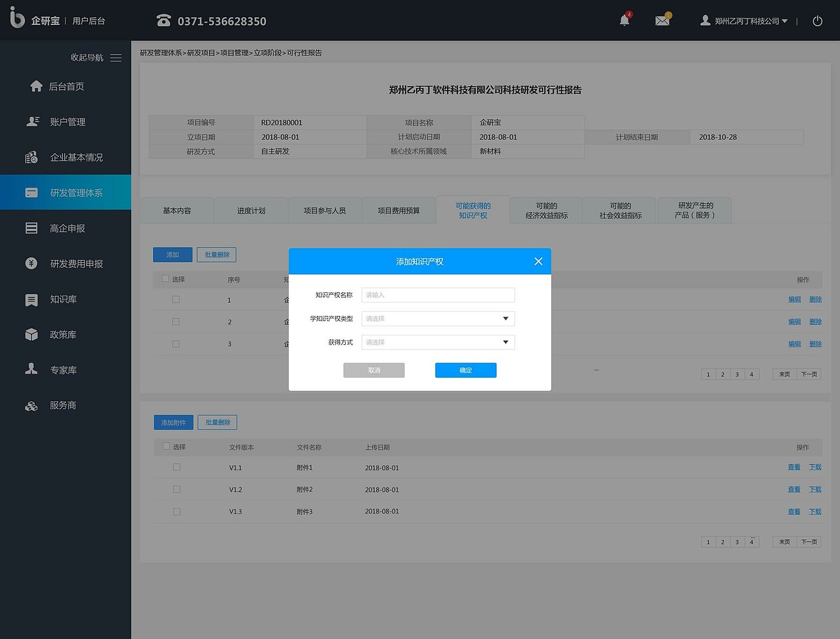Check the box for attachment V1.2

177,489
